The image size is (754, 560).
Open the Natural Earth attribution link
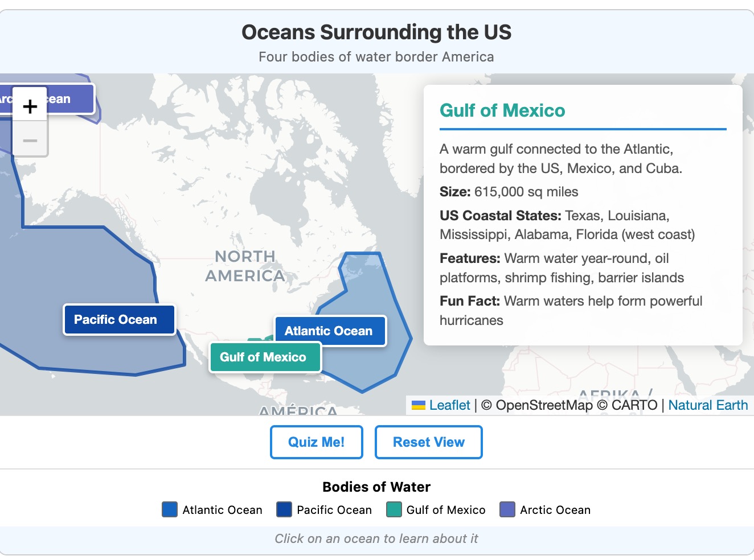(708, 405)
